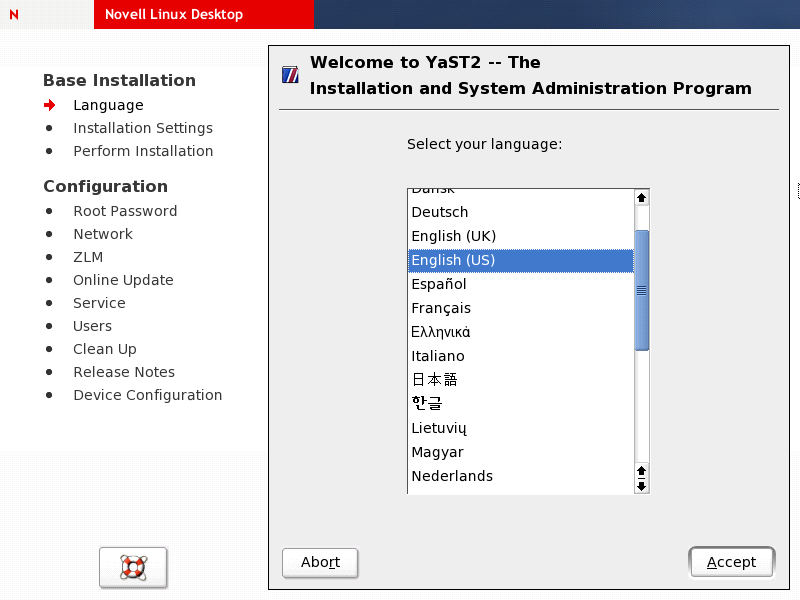Choose English (UK) as the language
Screen dimensions: 800x600
453,236
